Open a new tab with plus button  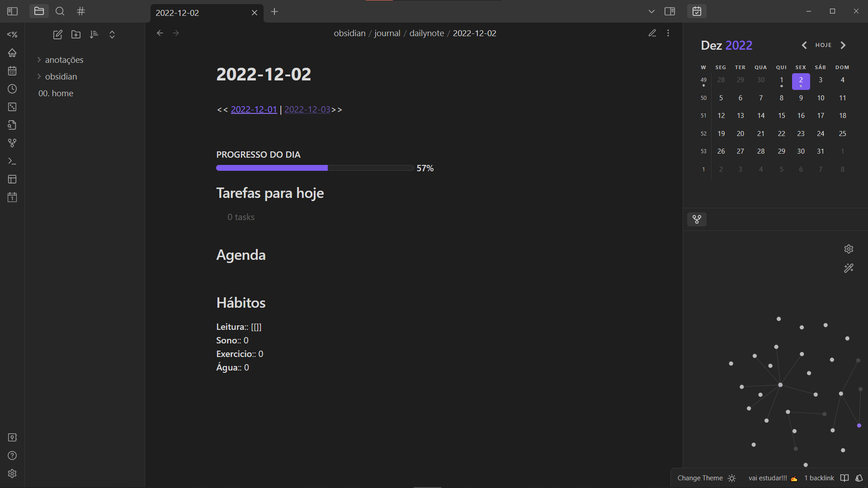click(x=274, y=12)
